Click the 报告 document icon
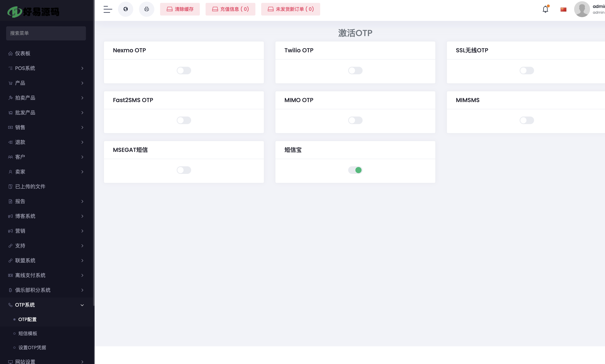605x364 pixels. coord(10,201)
